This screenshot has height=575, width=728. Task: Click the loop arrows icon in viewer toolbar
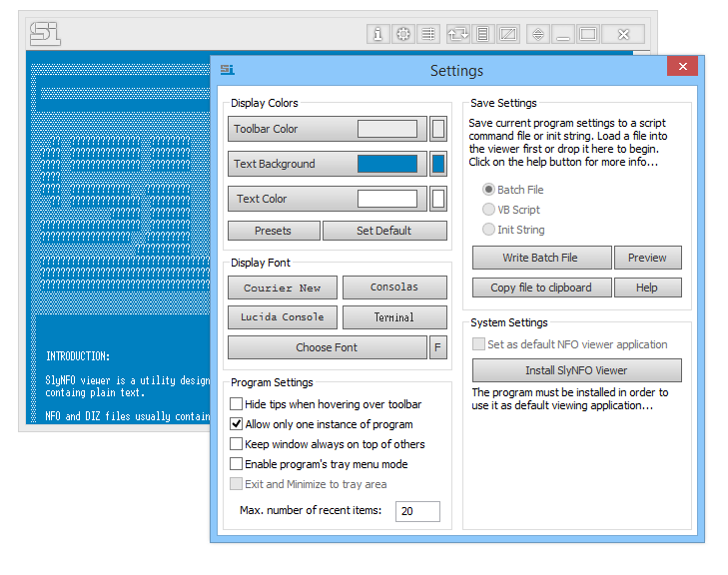[x=457, y=34]
